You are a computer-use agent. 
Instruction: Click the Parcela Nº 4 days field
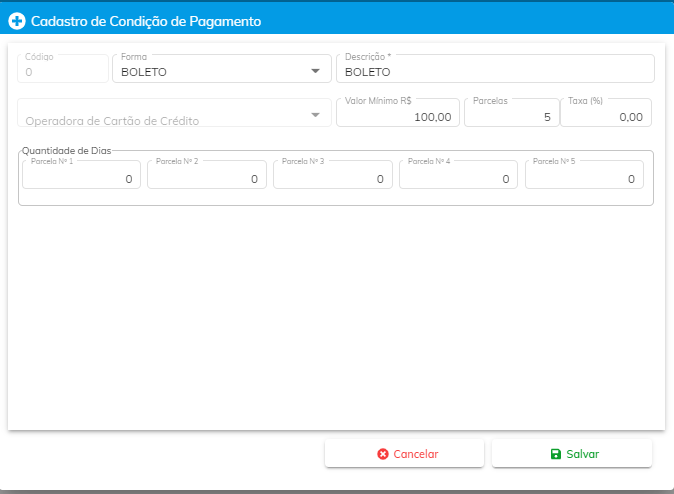[458, 175]
